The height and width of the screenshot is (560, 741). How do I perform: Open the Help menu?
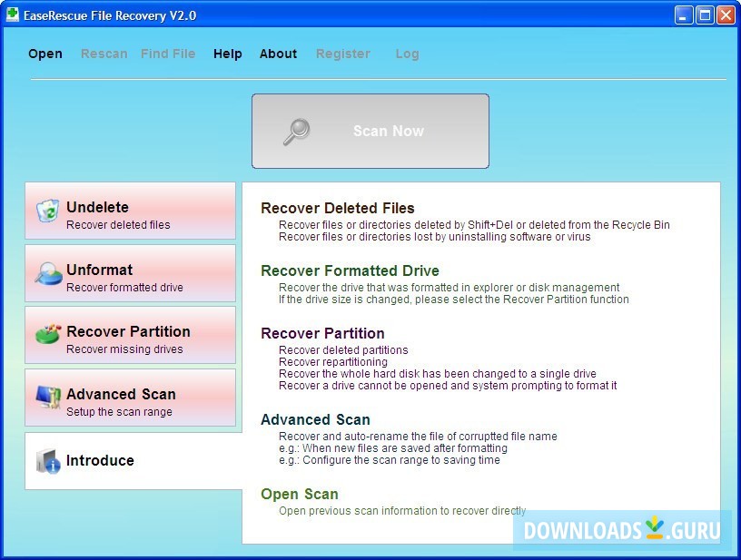228,54
